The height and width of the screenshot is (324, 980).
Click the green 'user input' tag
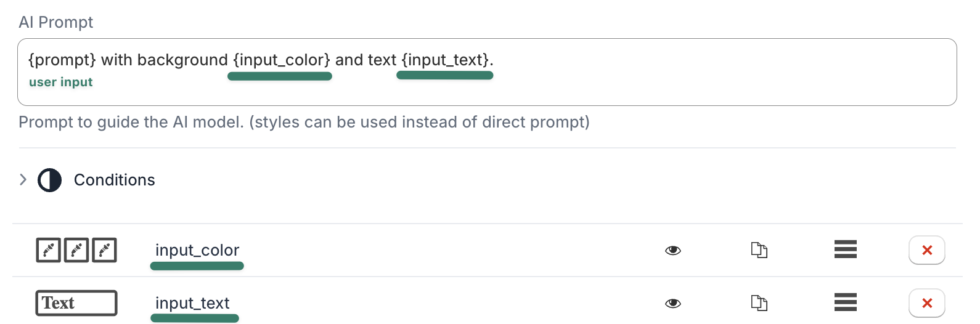pos(60,82)
